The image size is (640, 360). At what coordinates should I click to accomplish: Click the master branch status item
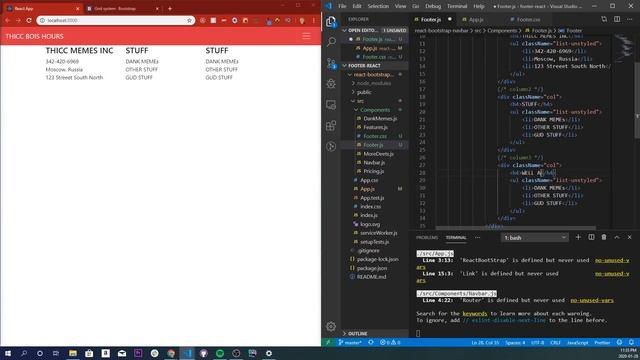(x=350, y=342)
